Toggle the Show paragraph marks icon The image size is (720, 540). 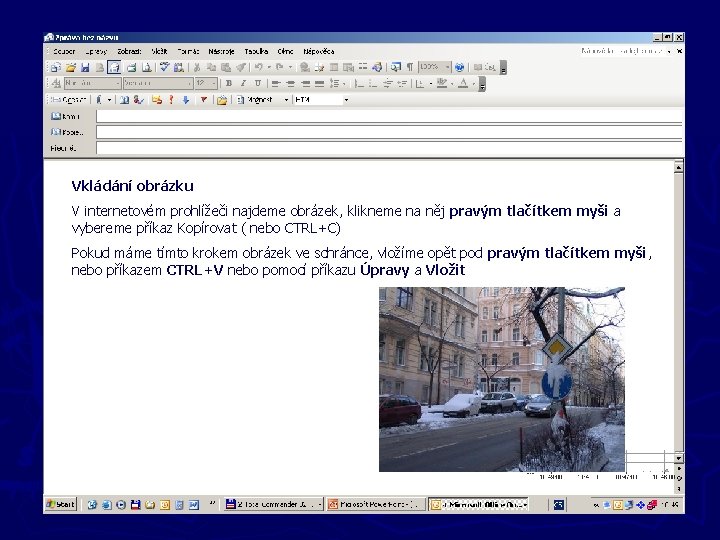tap(410, 68)
